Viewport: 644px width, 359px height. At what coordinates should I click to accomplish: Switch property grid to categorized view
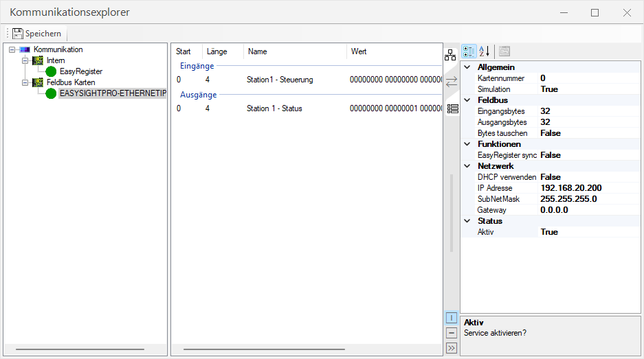coord(469,51)
